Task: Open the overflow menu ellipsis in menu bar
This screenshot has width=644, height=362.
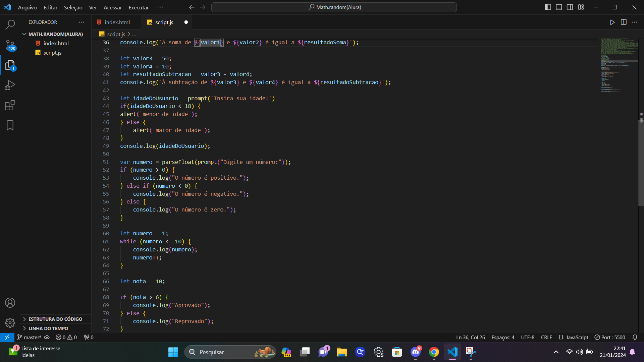Action: pos(160,7)
